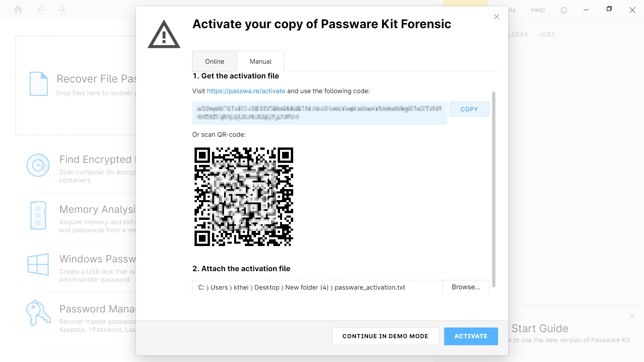The width and height of the screenshot is (644, 362).
Task: Click the Recover File Passwords document icon
Action: click(x=39, y=84)
